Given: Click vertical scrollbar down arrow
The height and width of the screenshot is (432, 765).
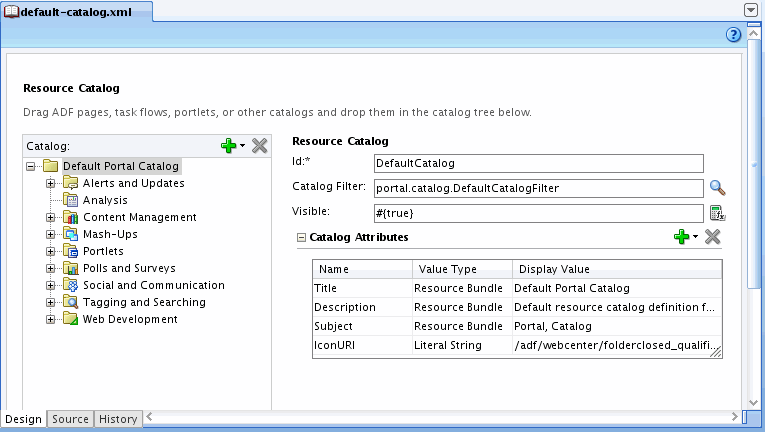Looking at the screenshot, I should [x=754, y=403].
